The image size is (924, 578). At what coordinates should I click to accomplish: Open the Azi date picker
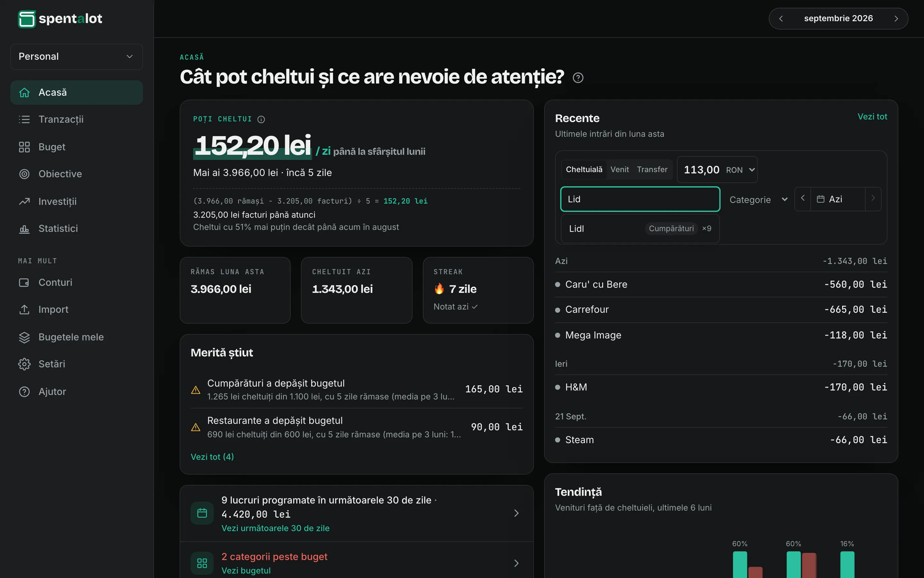(x=838, y=199)
